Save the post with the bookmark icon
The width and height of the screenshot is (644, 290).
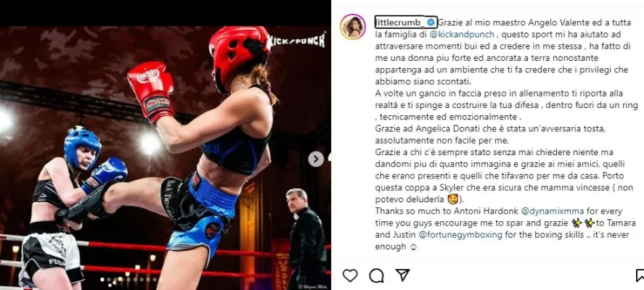pyautogui.click(x=640, y=275)
